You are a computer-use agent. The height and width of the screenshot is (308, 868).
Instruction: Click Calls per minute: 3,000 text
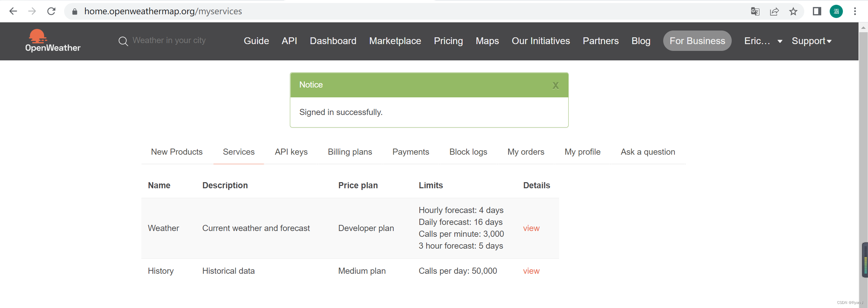(461, 234)
